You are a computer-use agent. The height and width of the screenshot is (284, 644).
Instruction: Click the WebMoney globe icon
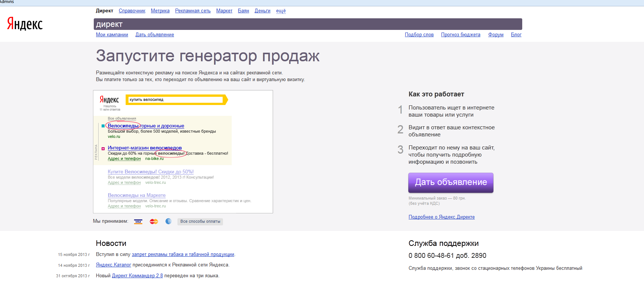point(168,221)
